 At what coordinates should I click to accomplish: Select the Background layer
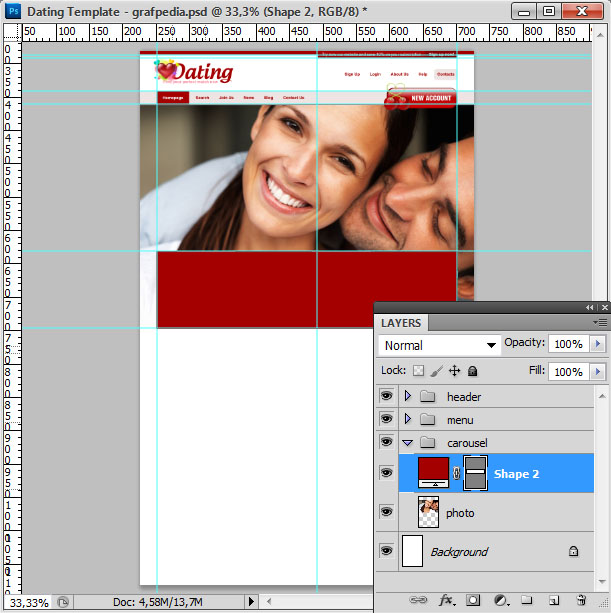tap(496, 551)
